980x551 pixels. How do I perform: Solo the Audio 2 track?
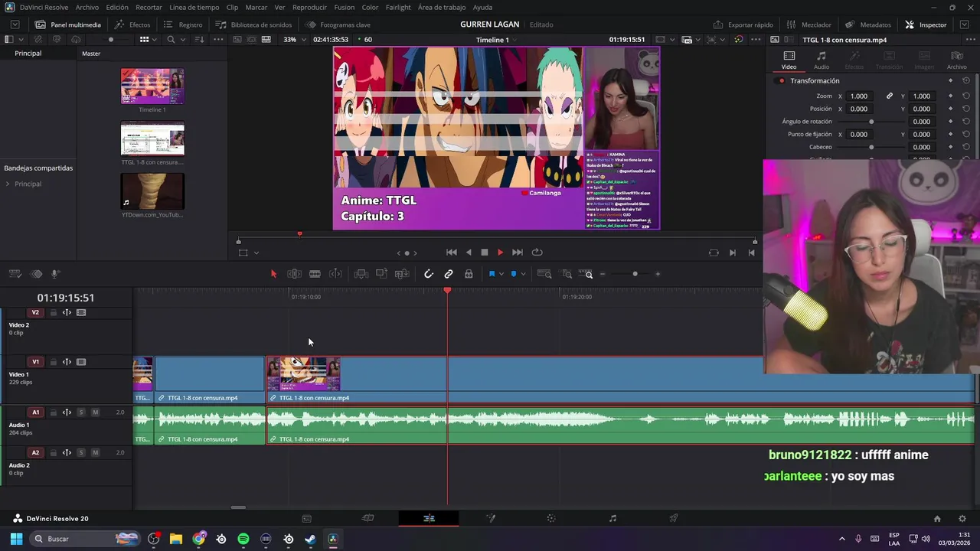pyautogui.click(x=80, y=452)
